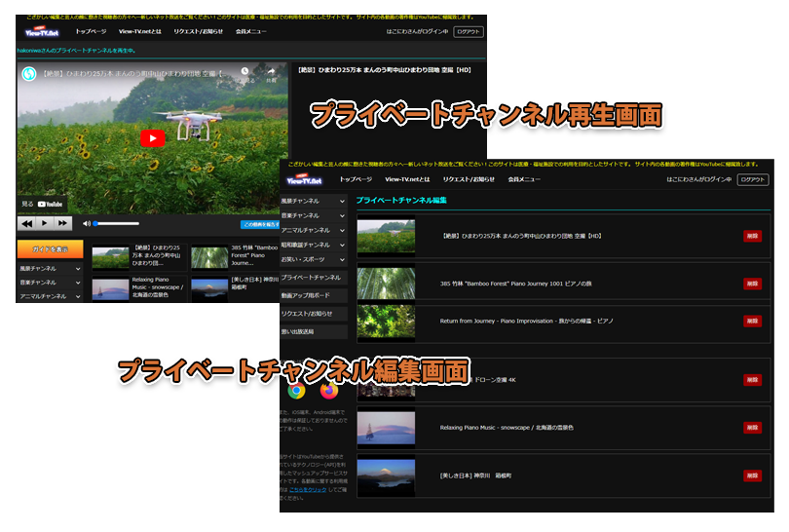Click green maple leaves thumbnail in edit list
Image resolution: width=789 pixels, height=532 pixels.
(387, 322)
